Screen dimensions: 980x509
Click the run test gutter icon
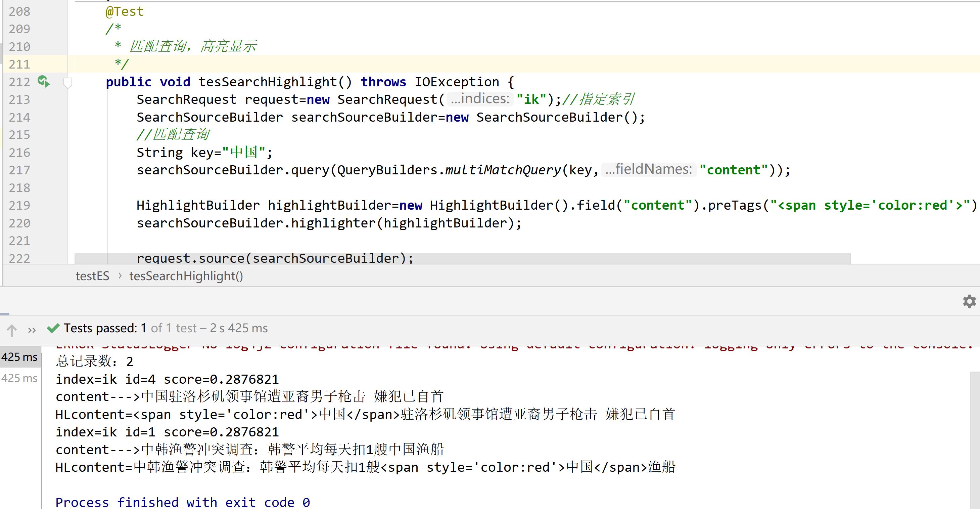coord(43,81)
